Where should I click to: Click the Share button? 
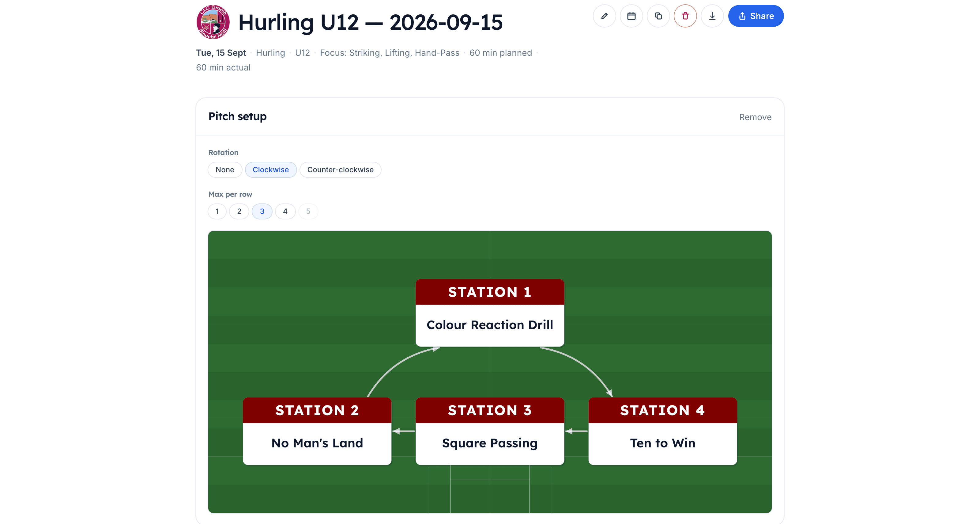pos(756,16)
